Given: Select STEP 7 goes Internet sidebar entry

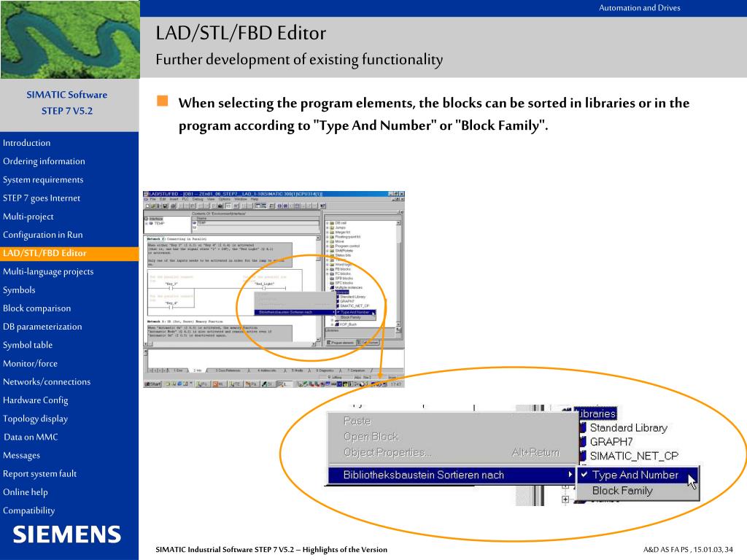Looking at the screenshot, I should click(42, 198).
